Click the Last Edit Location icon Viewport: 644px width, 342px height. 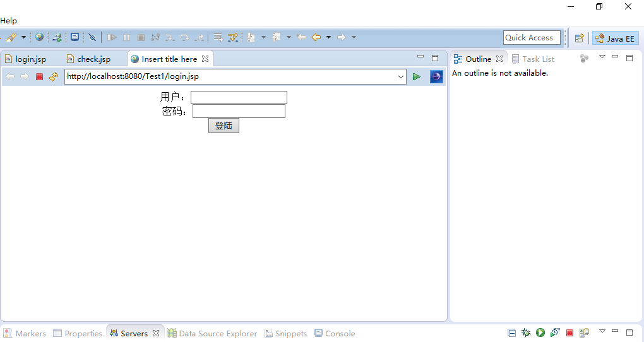click(x=301, y=37)
